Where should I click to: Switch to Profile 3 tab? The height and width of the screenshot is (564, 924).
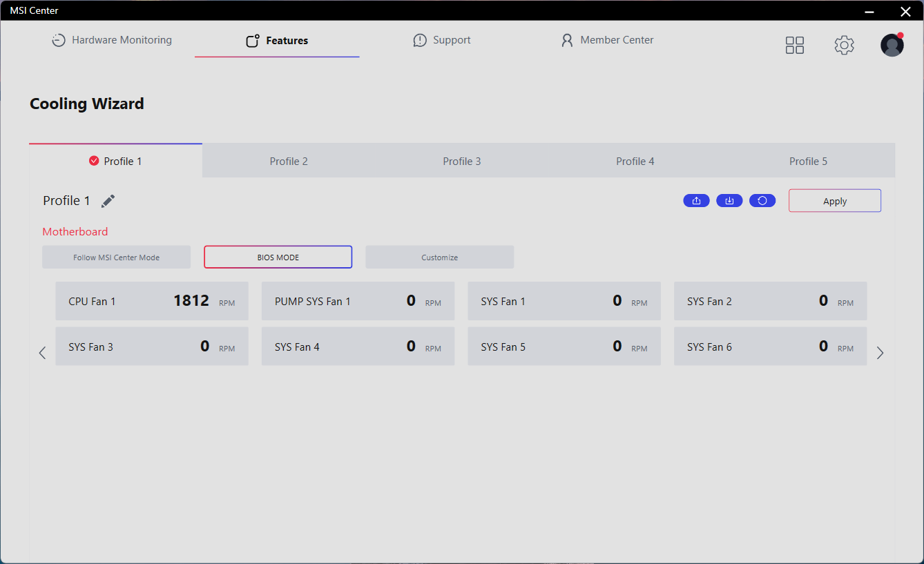pyautogui.click(x=462, y=161)
